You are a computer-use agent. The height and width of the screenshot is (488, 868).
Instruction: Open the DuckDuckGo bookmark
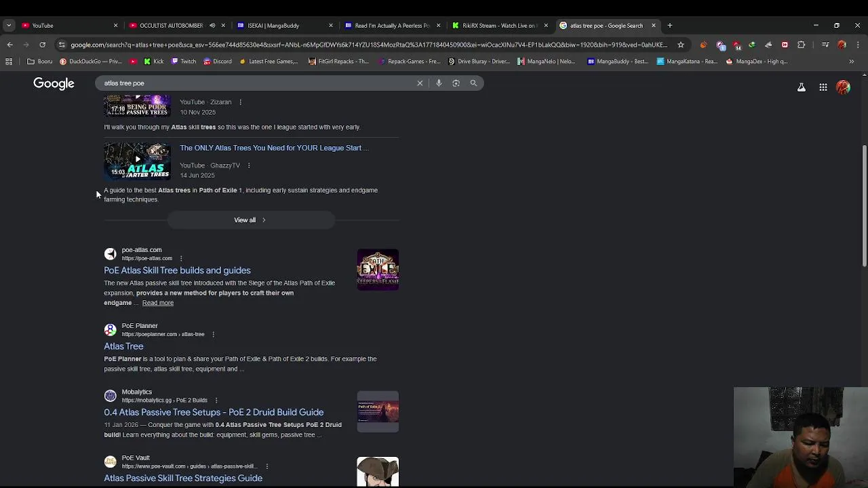click(91, 61)
